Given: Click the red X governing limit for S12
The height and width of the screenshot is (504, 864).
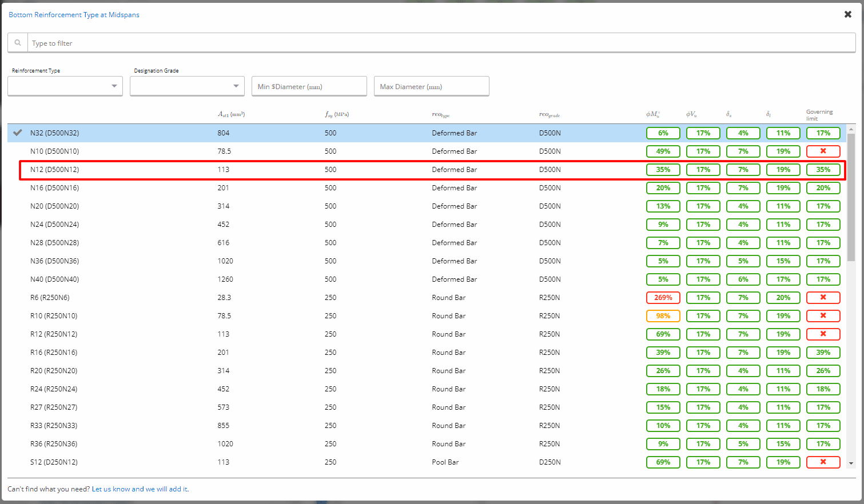Looking at the screenshot, I should [x=823, y=462].
